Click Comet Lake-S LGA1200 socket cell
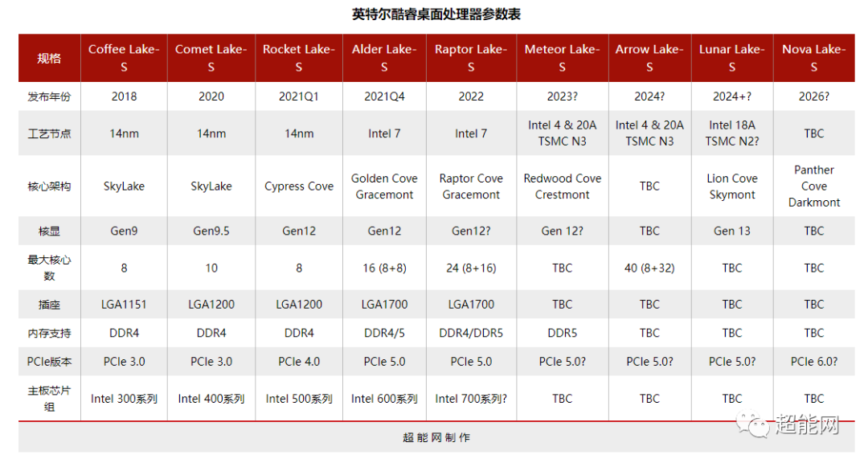Viewport: 868px width, 463px height. 211,305
